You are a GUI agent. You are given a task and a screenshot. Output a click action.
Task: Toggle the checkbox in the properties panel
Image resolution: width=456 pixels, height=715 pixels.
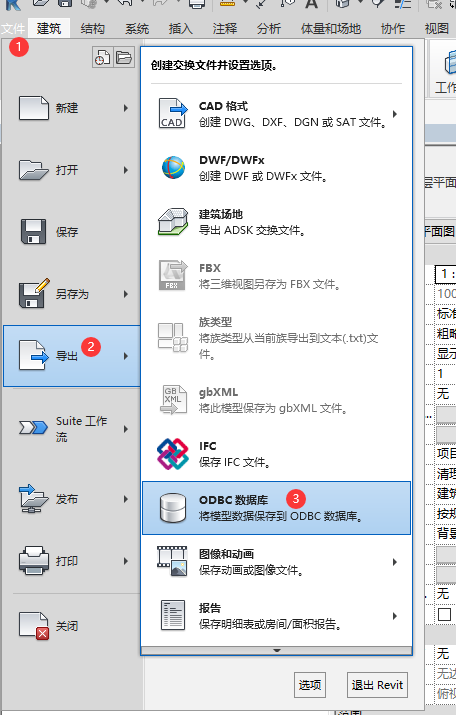[444, 614]
